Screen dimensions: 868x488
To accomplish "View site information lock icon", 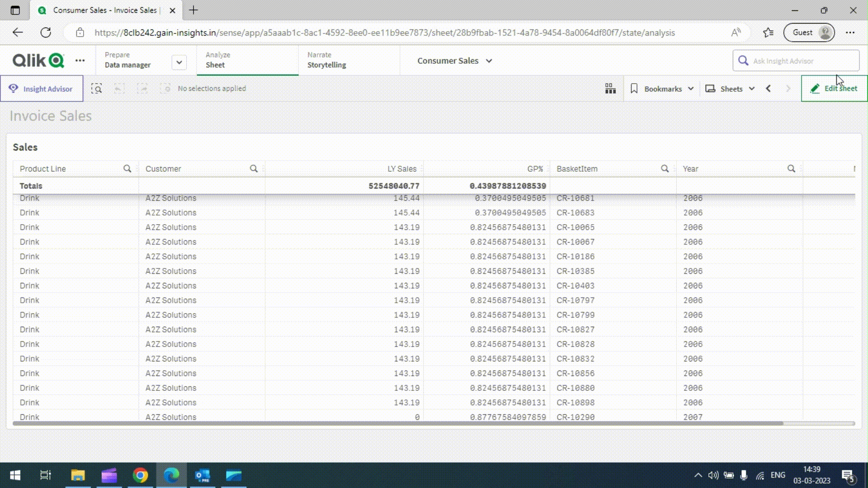I will tap(80, 33).
